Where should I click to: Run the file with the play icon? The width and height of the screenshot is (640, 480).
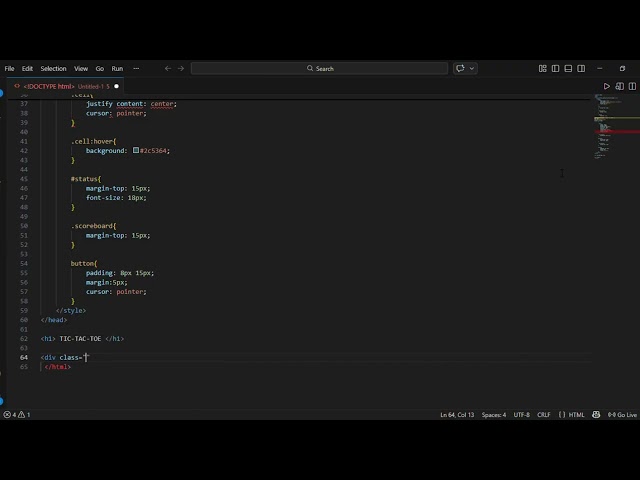tap(607, 87)
